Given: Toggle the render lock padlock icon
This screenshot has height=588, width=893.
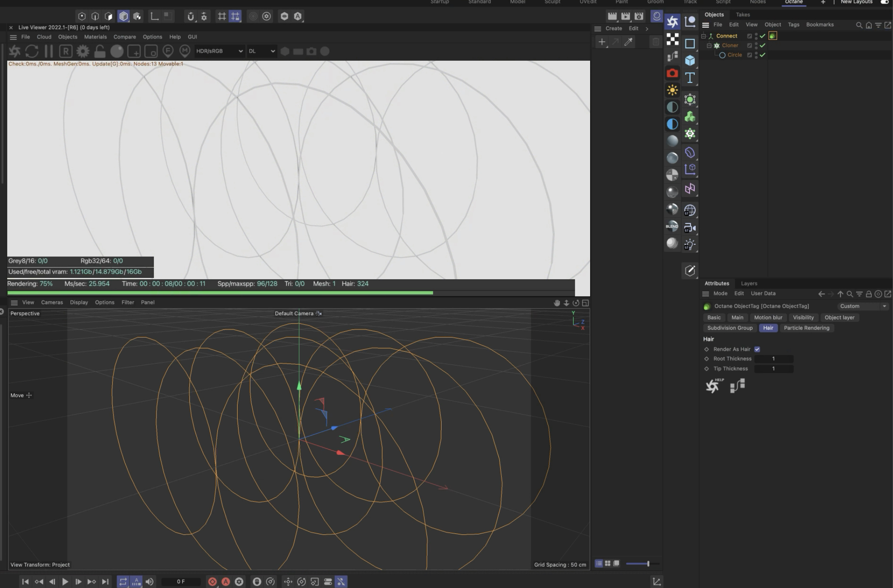Looking at the screenshot, I should point(100,51).
